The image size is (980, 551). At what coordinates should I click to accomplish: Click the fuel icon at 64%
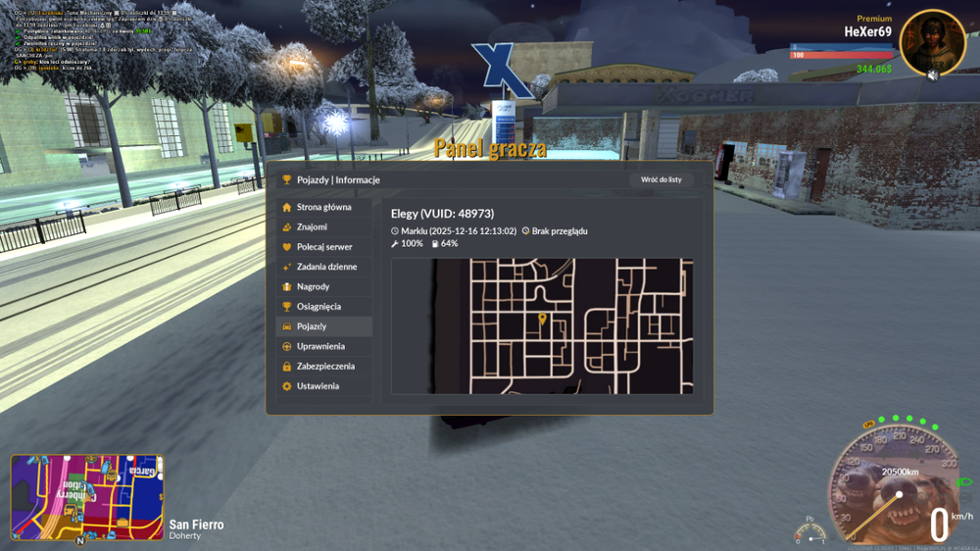click(x=435, y=244)
